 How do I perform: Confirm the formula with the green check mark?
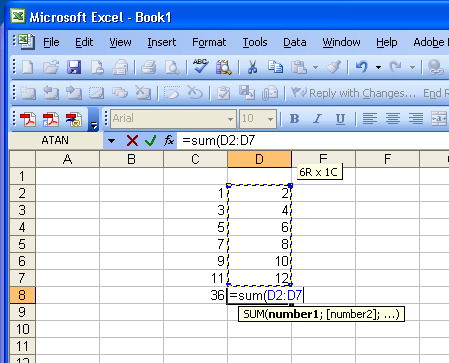(151, 141)
